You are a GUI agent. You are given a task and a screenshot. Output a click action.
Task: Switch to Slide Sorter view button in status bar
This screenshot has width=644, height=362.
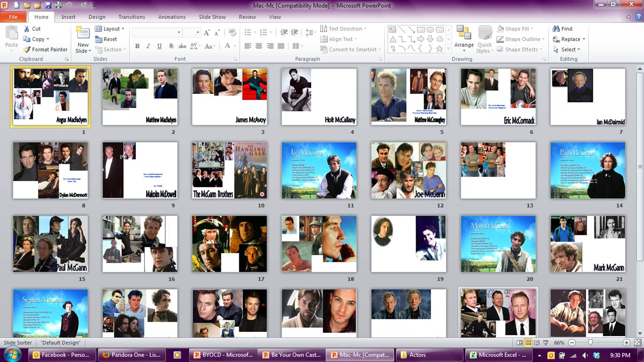click(528, 343)
